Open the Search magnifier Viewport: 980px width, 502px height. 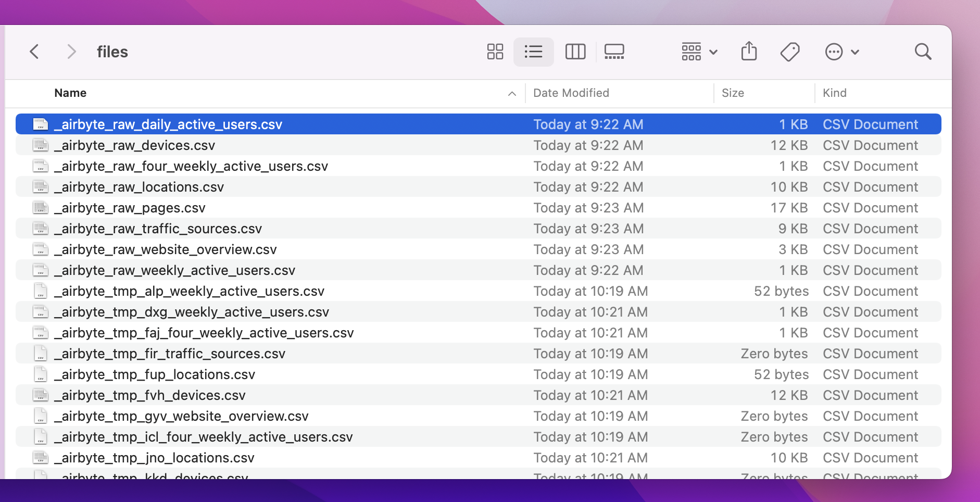923,52
